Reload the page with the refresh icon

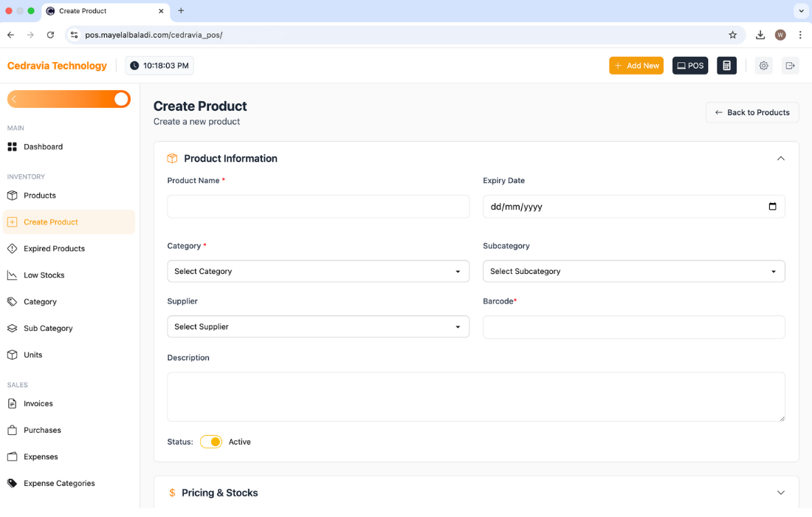pos(50,35)
